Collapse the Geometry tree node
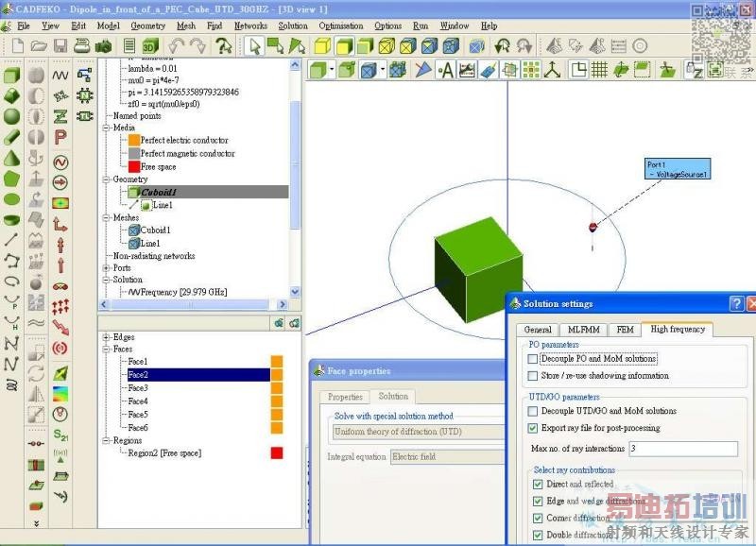 pos(106,179)
